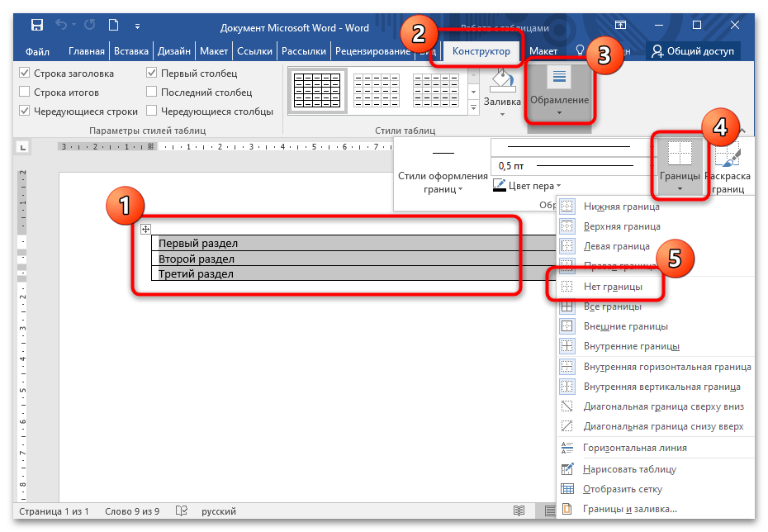This screenshot has height=532, width=768.
Task: Uncheck the Чередующиеся строки checkbox
Action: click(24, 112)
